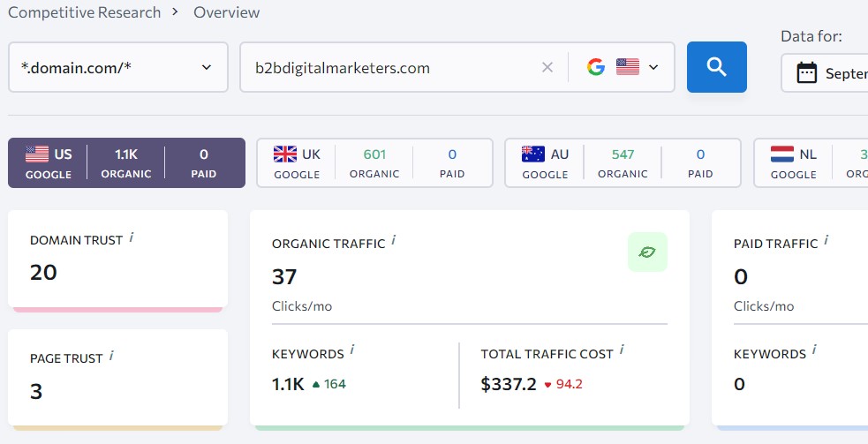Click the green leaf icon in Organic Traffic

pos(647,252)
